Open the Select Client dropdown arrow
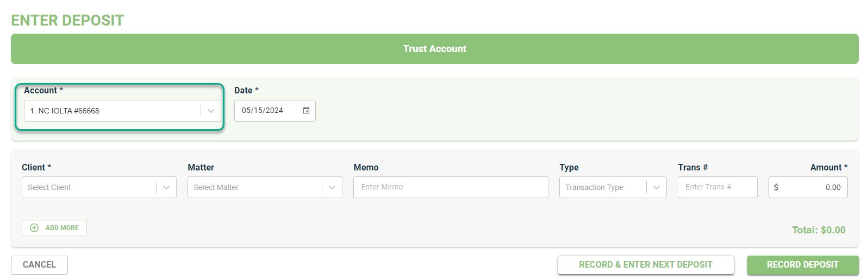 pos(166,187)
